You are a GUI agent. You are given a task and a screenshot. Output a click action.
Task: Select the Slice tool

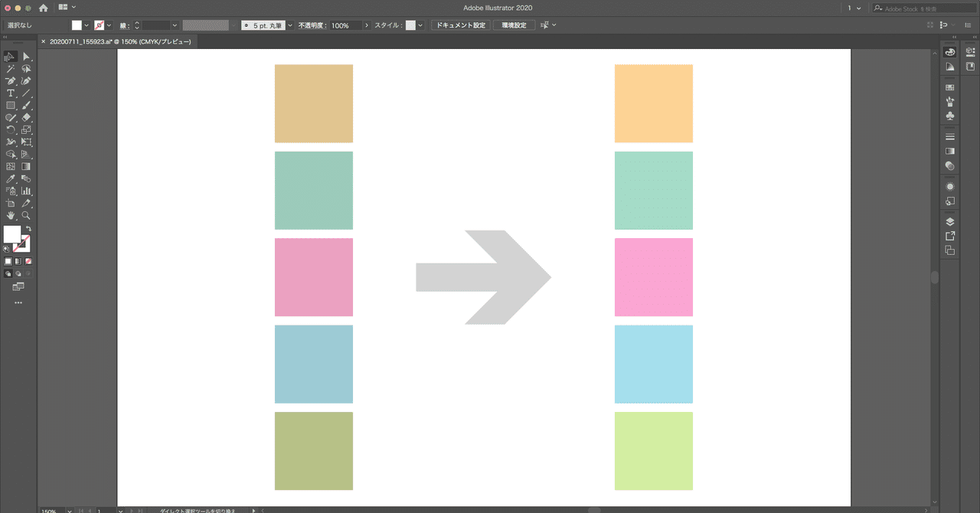26,203
